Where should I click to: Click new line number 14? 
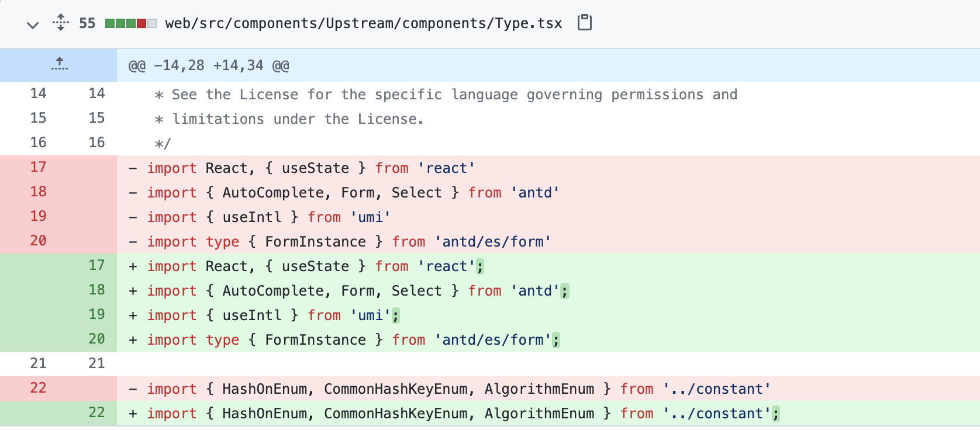96,93
